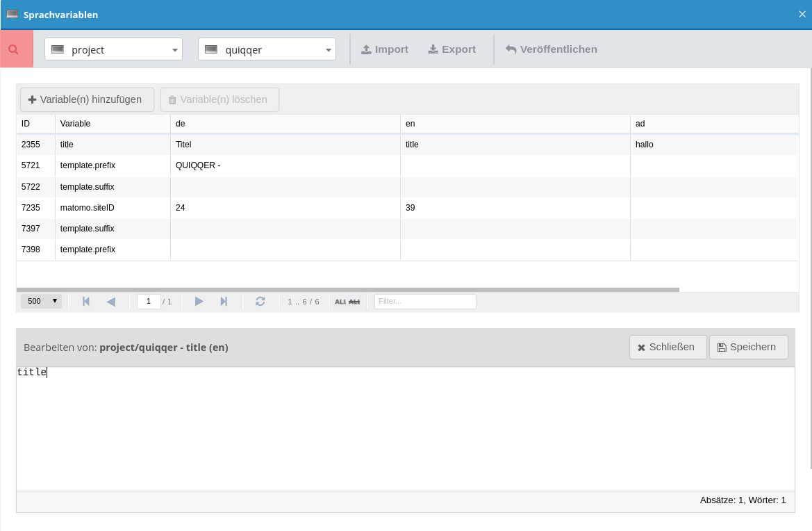Click Export in the toolbar
This screenshot has height=531, width=812.
click(451, 49)
